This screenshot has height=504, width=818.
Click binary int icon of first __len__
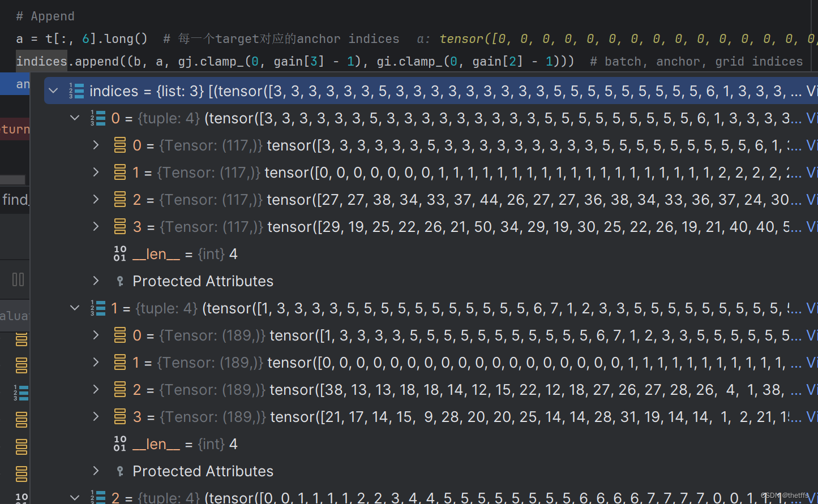[120, 253]
